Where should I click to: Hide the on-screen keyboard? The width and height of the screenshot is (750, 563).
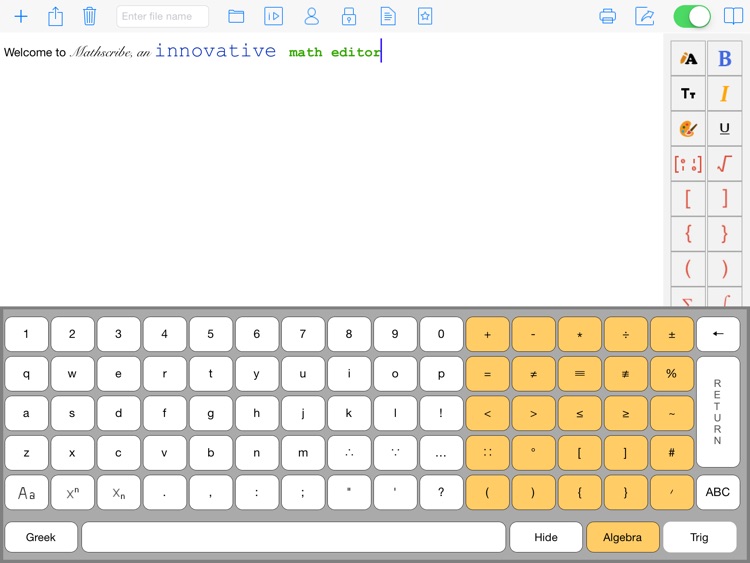[546, 537]
